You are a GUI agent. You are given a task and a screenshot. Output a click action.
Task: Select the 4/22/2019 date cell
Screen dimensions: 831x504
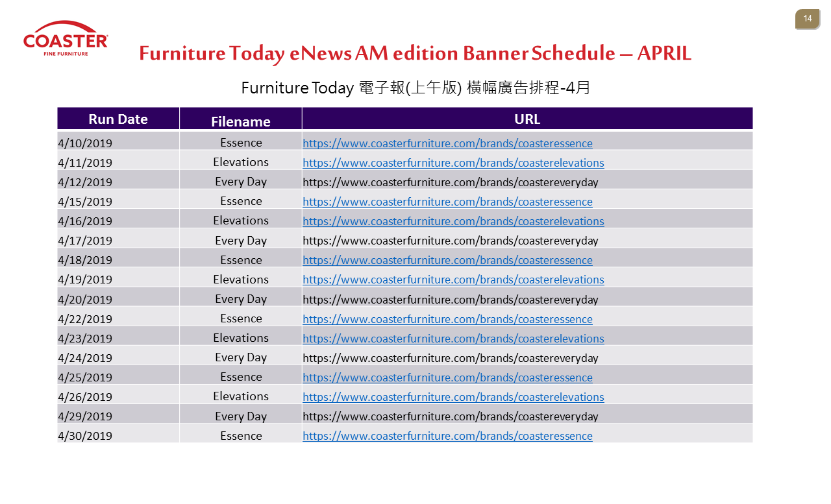pos(118,317)
